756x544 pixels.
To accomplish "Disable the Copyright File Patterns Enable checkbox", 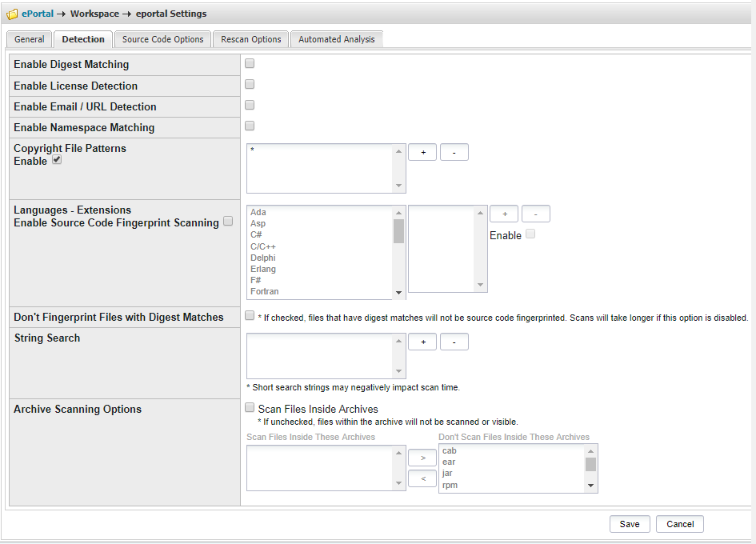I will tap(56, 160).
